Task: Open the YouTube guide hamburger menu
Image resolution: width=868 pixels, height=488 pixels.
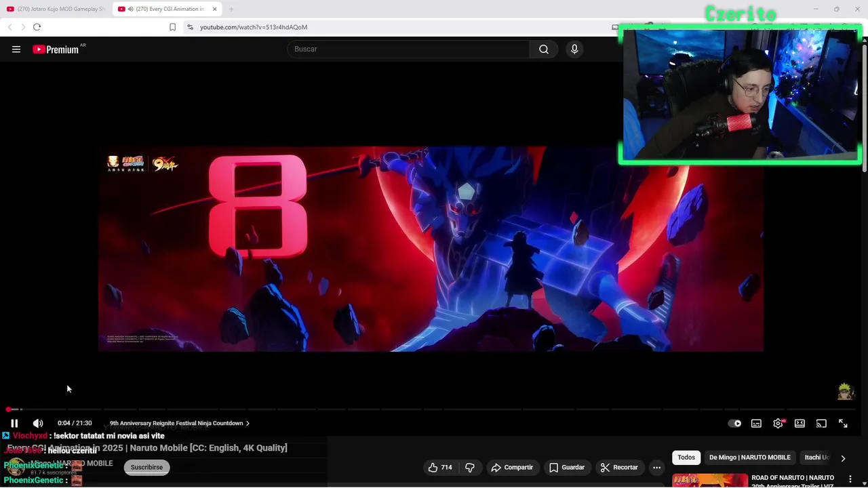Action: click(16, 49)
